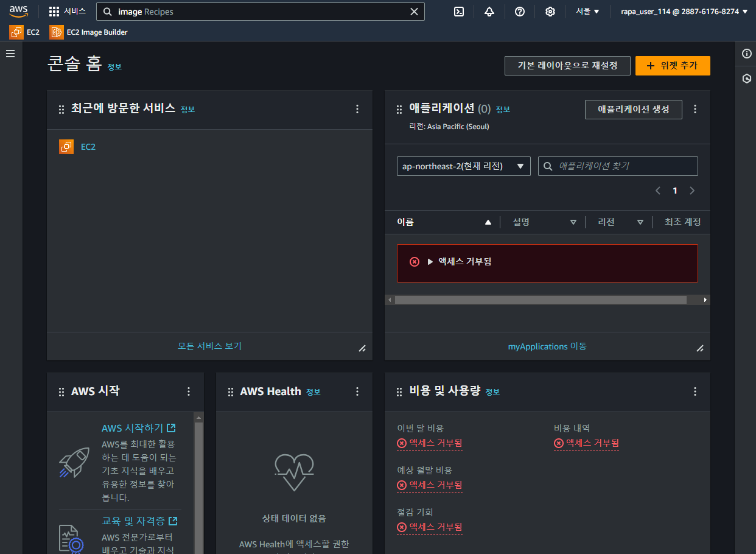Click the Go to myApplications link
Image resolution: width=756 pixels, height=554 pixels.
click(547, 346)
